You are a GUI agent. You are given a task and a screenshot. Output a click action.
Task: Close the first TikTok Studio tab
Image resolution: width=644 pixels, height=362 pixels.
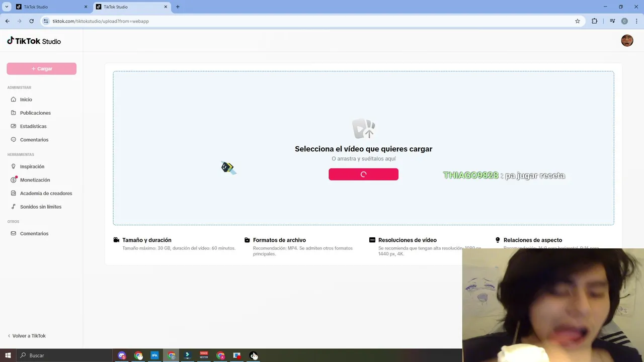click(86, 7)
